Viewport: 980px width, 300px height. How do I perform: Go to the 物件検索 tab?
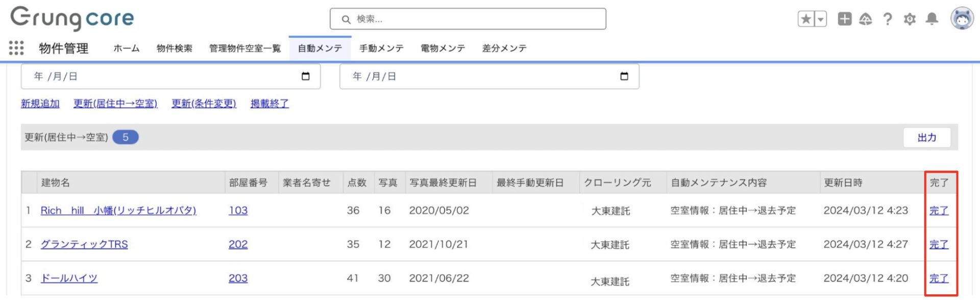[175, 48]
